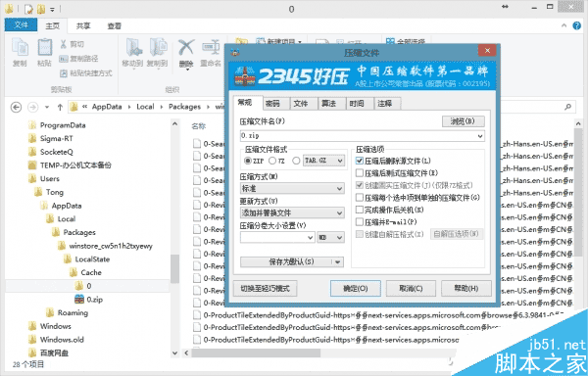Image resolution: width=588 pixels, height=376 pixels.
Task: Click the Explorer forward arrow button
Action: [33, 107]
